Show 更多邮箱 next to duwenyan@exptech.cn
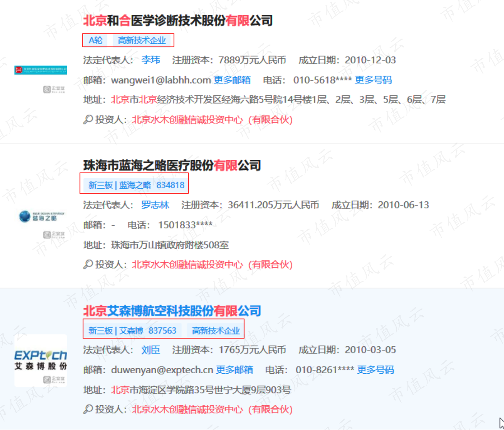 [x=234, y=370]
